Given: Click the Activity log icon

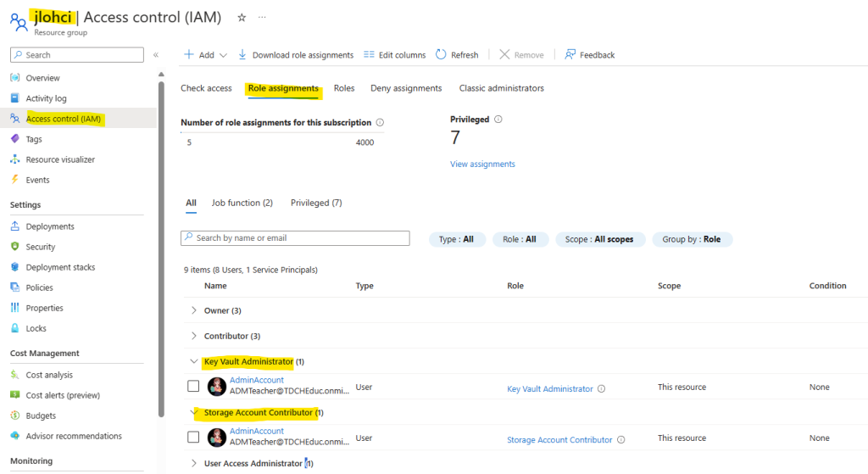Looking at the screenshot, I should click(x=15, y=98).
